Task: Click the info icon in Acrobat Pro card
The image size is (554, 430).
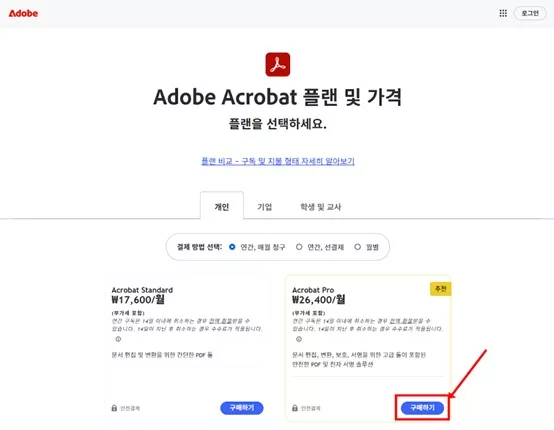Action: coord(299,339)
